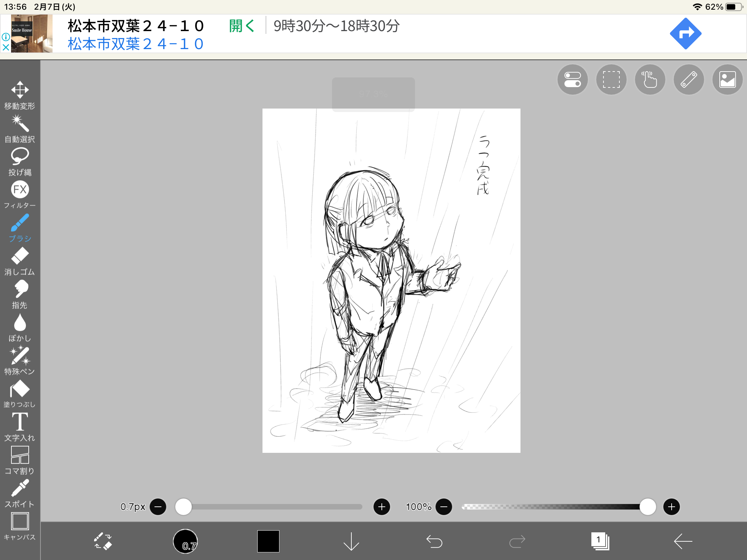The image size is (747, 560).
Task: Collapse toolbar with the down arrow
Action: [351, 541]
